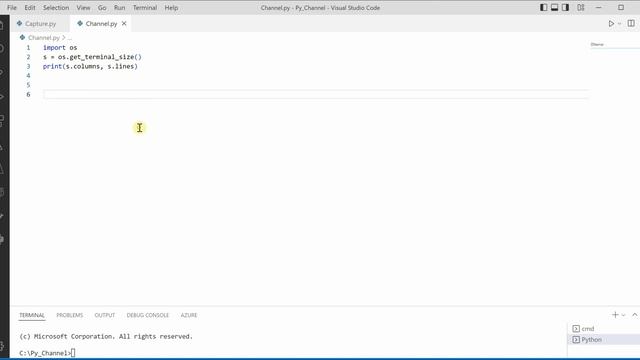
Task: Open the new terminal launch profile dropdown
Action: tap(623, 315)
